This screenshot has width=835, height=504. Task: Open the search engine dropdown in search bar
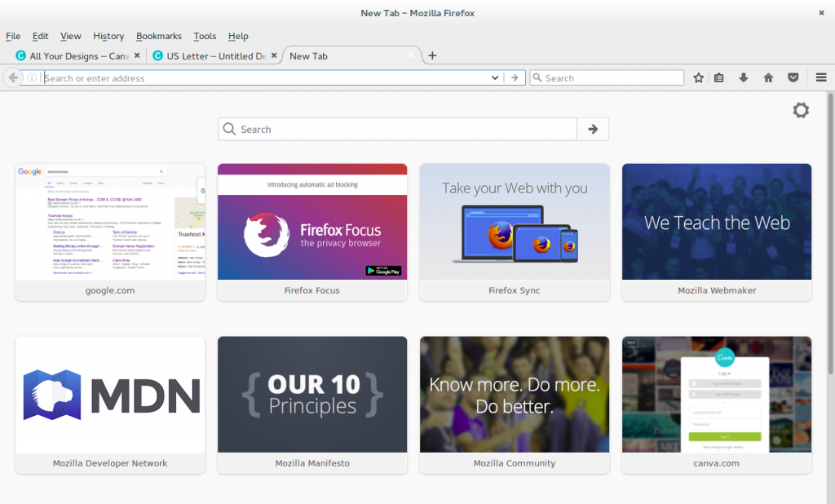point(538,77)
